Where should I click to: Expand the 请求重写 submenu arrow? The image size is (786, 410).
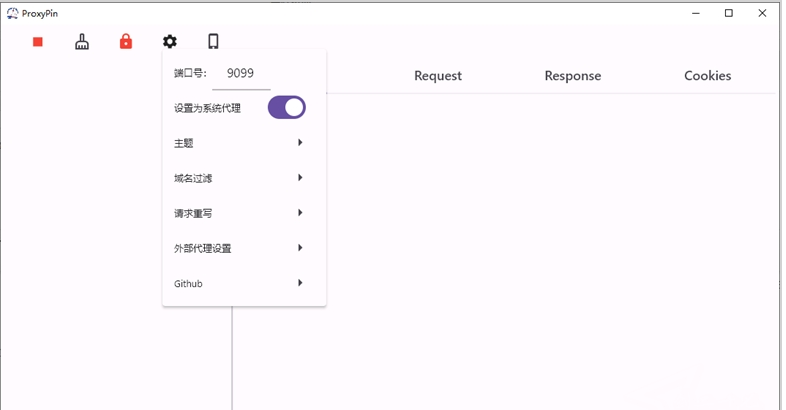[x=300, y=213]
